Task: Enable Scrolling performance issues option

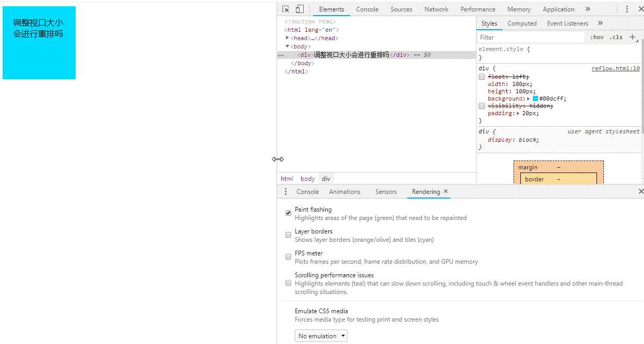Action: (x=288, y=283)
